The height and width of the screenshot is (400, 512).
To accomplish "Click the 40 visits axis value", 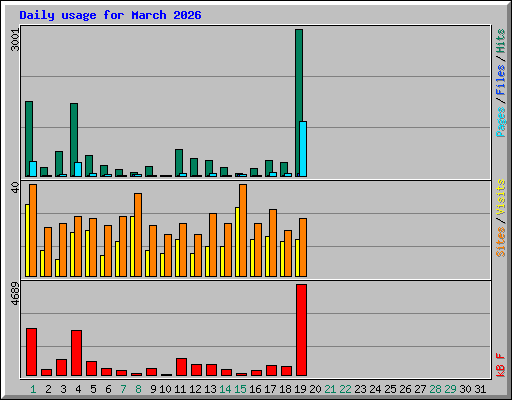I will (x=15, y=188).
